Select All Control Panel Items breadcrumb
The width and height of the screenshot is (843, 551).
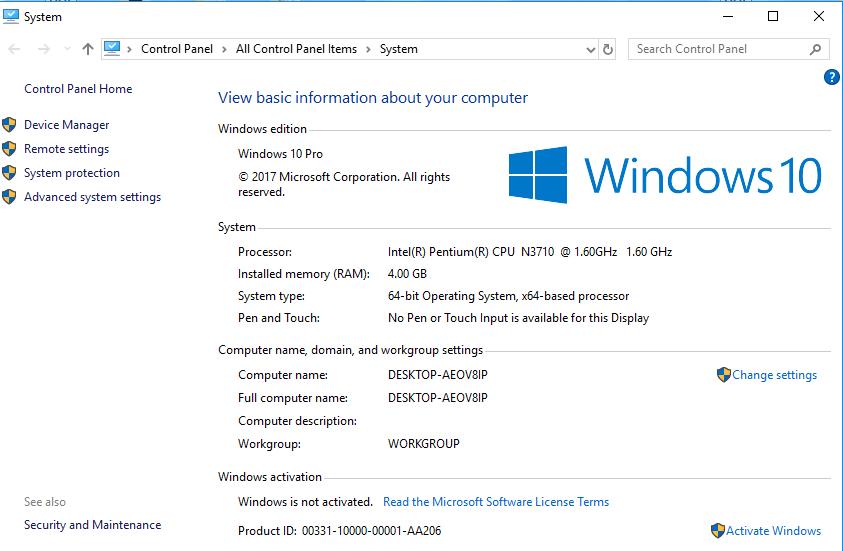[296, 49]
